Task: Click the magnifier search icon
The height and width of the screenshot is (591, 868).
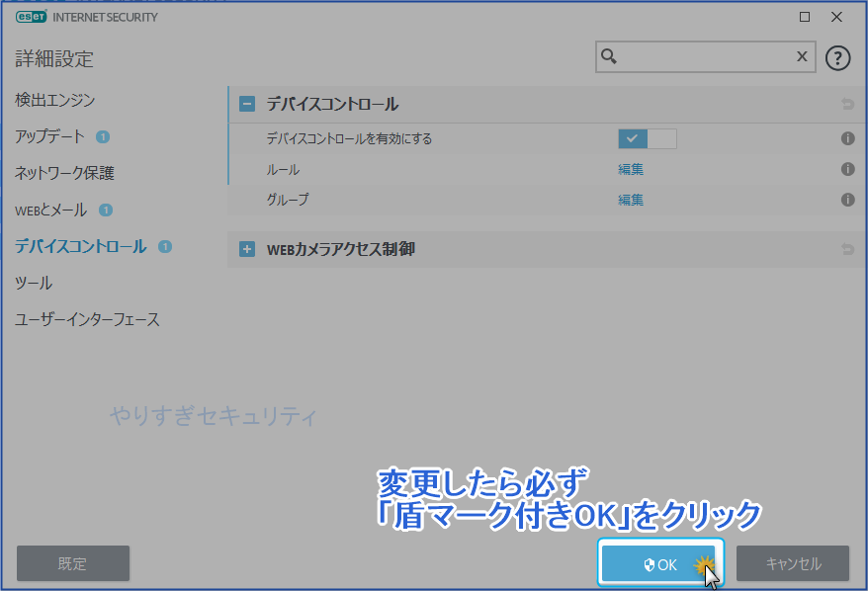Action: (x=609, y=56)
